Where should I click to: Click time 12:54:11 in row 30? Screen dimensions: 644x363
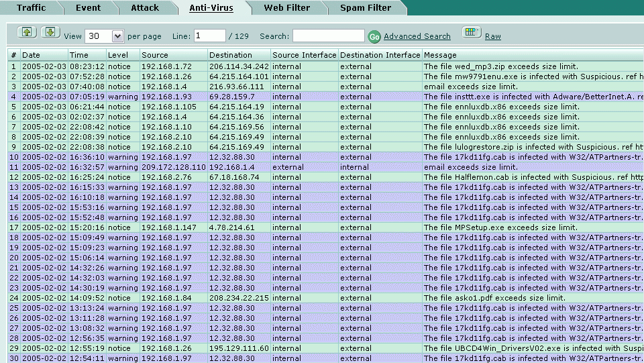coord(87,358)
